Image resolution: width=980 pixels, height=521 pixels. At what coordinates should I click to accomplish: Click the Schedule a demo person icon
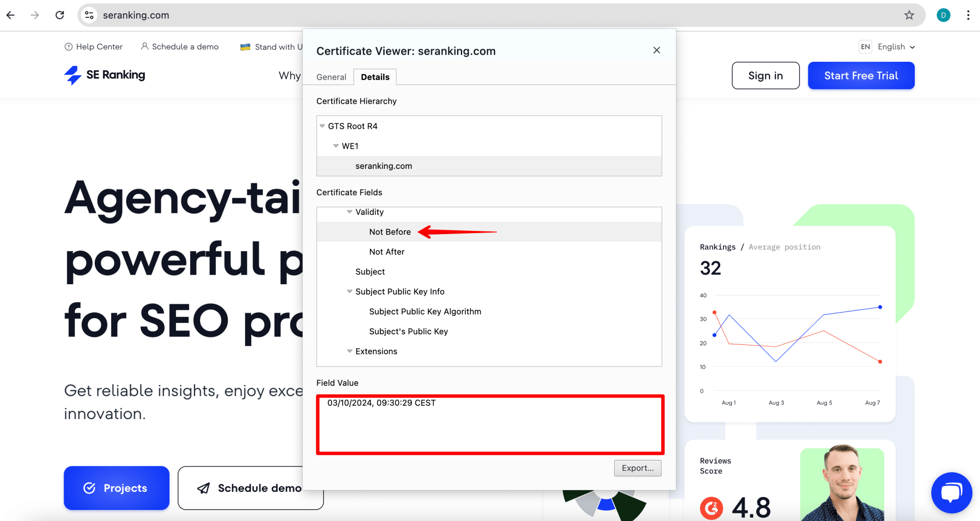pyautogui.click(x=145, y=46)
